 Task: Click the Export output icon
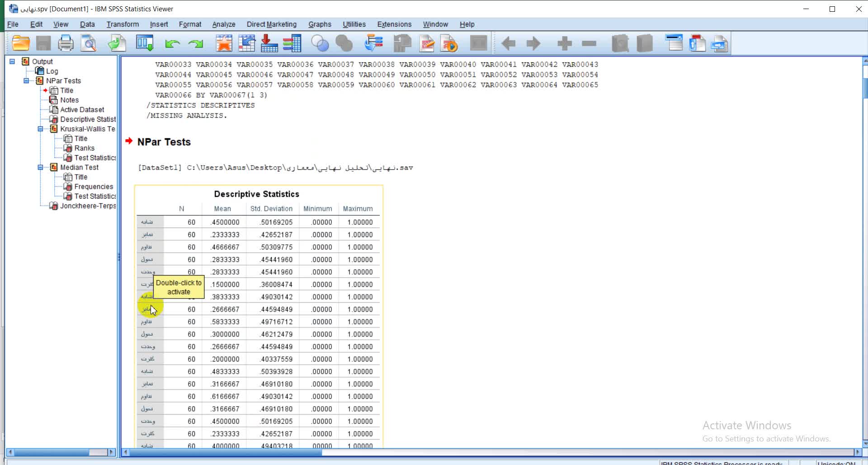tap(117, 43)
